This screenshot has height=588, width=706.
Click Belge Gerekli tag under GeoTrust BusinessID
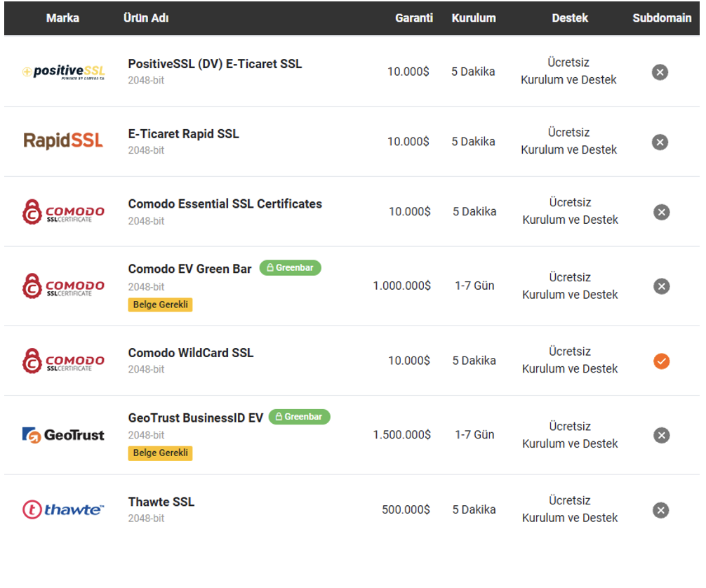click(160, 453)
